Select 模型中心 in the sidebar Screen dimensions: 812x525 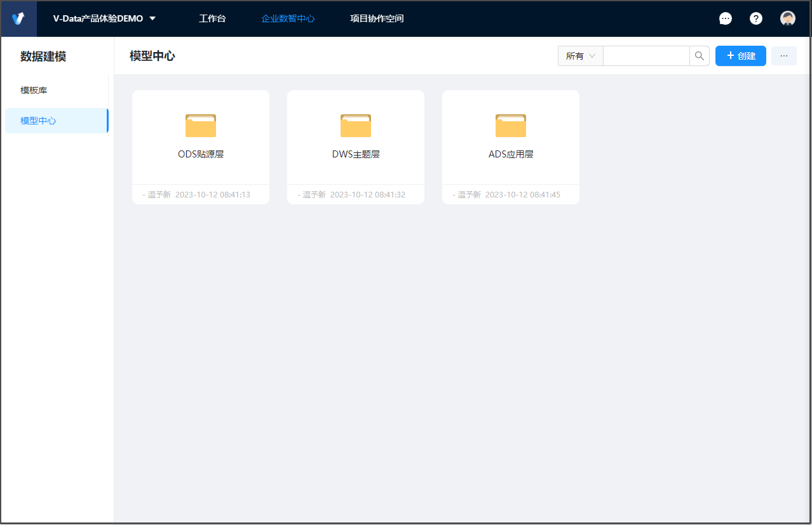(x=38, y=121)
